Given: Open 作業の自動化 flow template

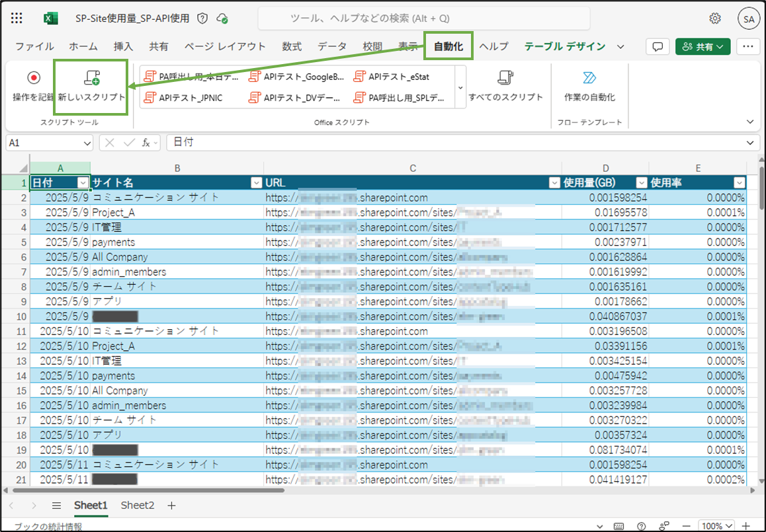Looking at the screenshot, I should (589, 87).
